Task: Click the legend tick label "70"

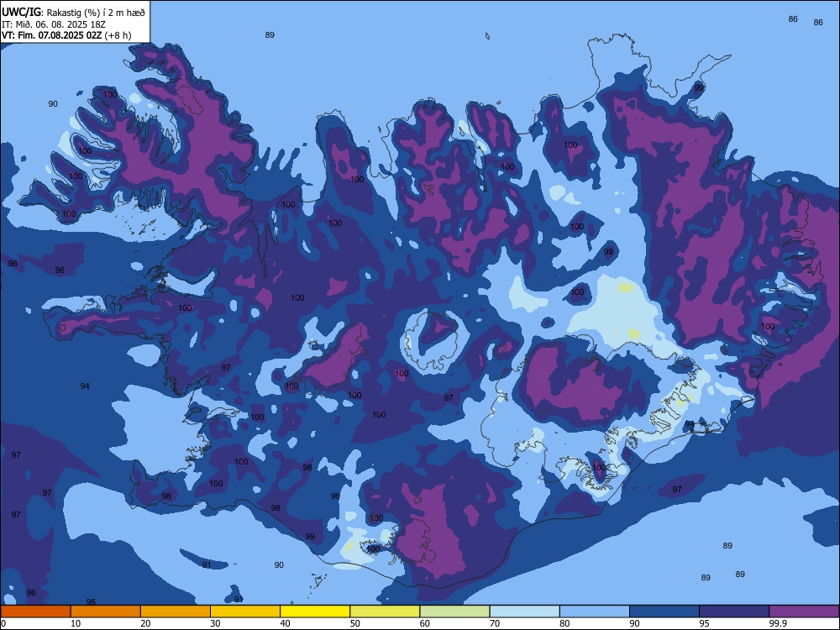Action: point(495,623)
